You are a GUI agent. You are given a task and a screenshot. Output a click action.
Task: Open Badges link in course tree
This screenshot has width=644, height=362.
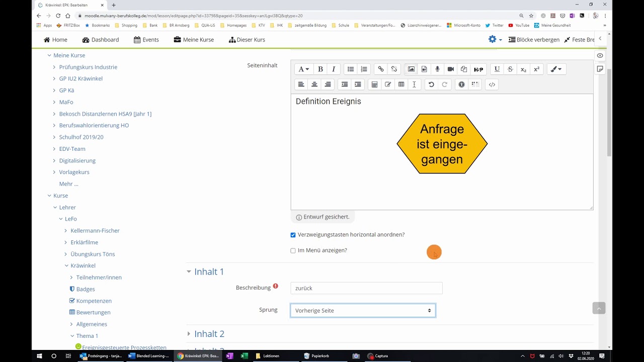(x=85, y=289)
